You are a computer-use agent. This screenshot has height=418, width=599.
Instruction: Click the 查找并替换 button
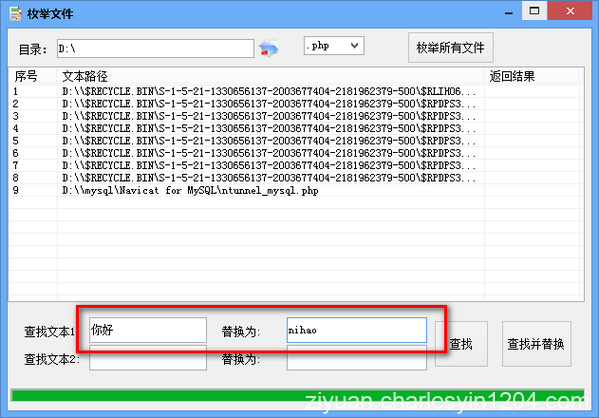pyautogui.click(x=536, y=344)
